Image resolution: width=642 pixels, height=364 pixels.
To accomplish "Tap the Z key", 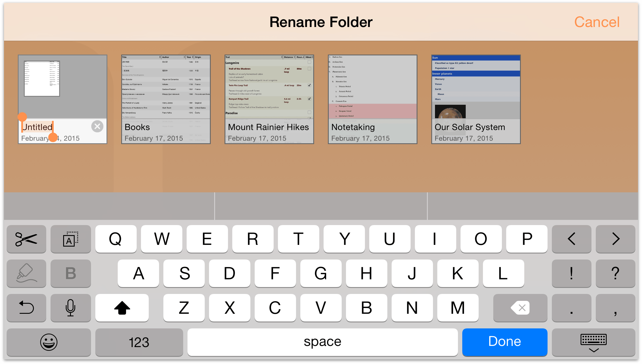I will [184, 308].
